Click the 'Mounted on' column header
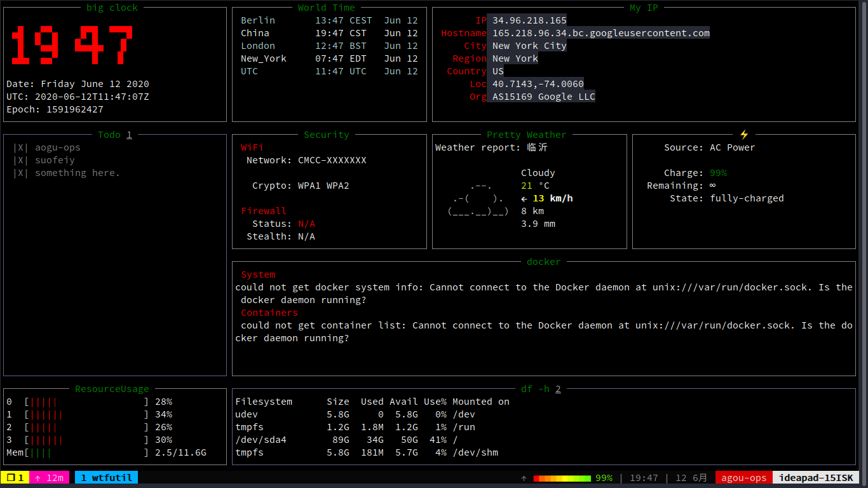The width and height of the screenshot is (868, 488). coord(481,402)
